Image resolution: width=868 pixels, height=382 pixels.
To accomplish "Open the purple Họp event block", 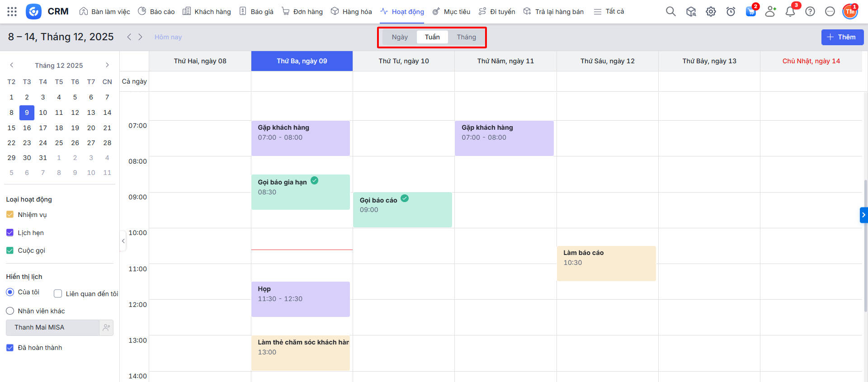I will coord(300,299).
